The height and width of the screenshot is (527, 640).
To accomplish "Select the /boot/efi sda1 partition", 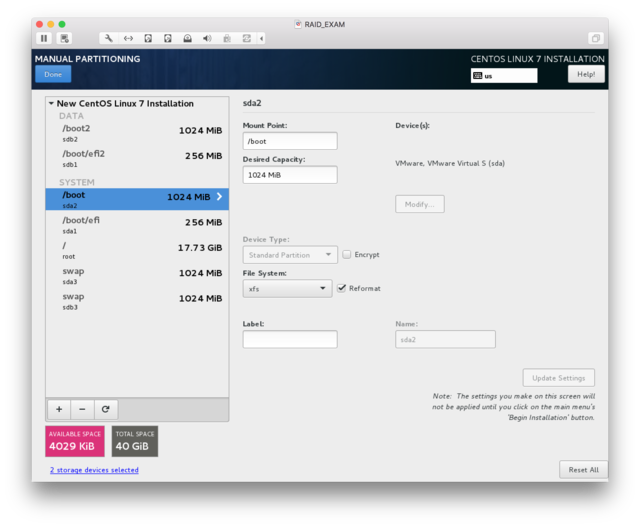I will coord(137,225).
